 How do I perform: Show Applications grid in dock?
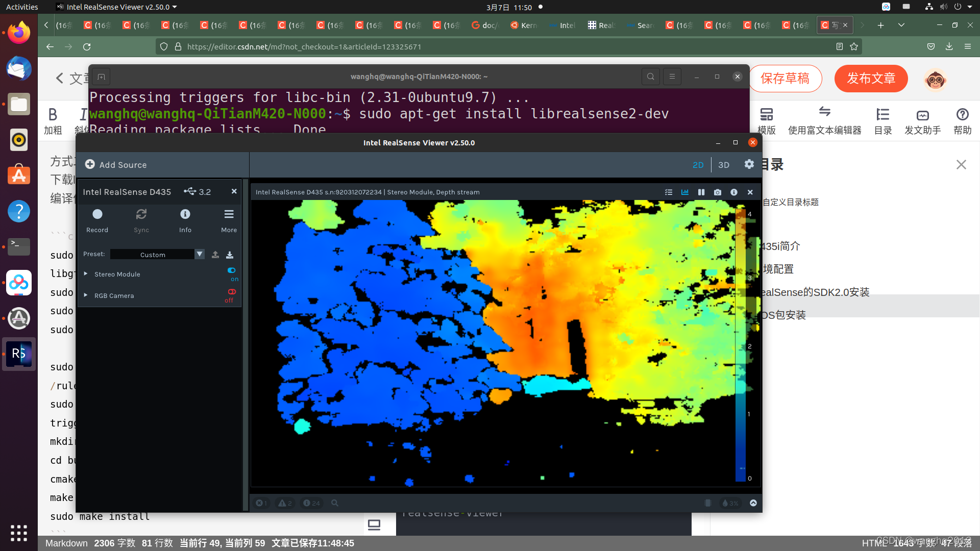click(19, 533)
